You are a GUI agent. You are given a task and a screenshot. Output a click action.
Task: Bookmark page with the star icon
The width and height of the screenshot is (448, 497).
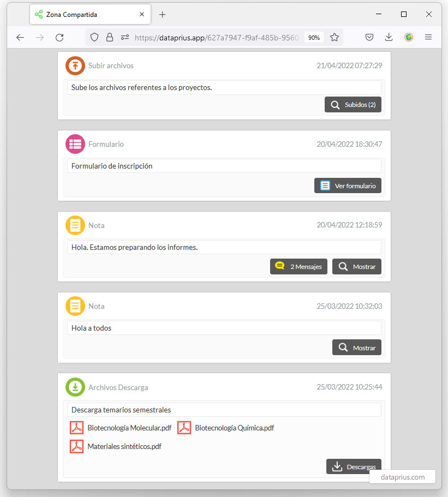334,38
